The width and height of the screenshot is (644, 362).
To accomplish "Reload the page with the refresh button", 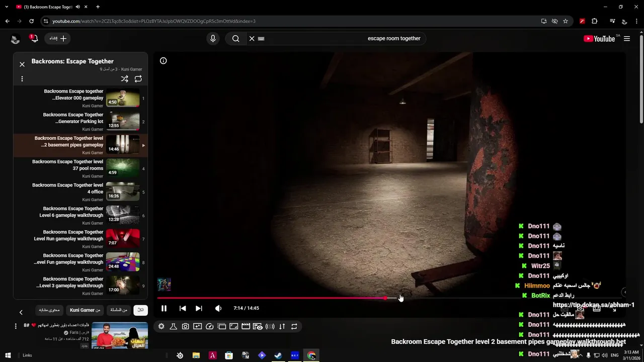I will (31, 21).
